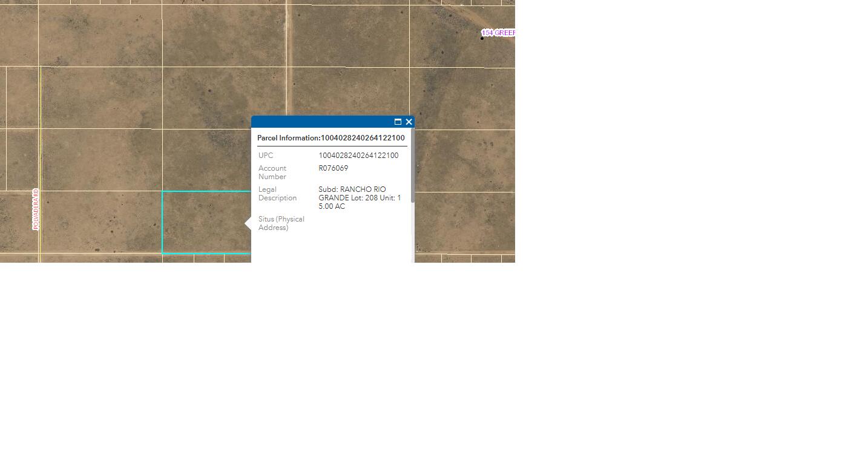Click the RANCHO RIO GRANDE legal description
The image size is (868, 457).
click(x=360, y=198)
